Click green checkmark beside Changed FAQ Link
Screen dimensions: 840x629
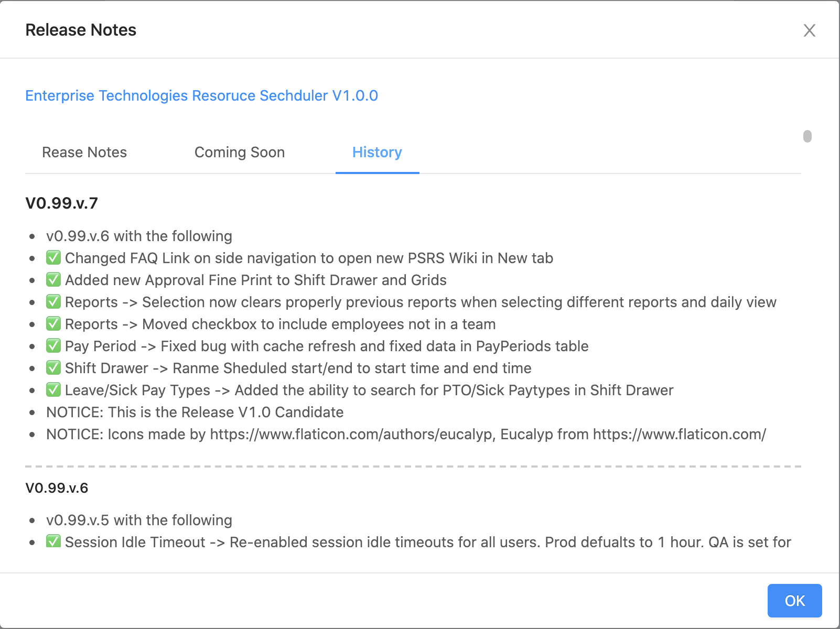53,258
